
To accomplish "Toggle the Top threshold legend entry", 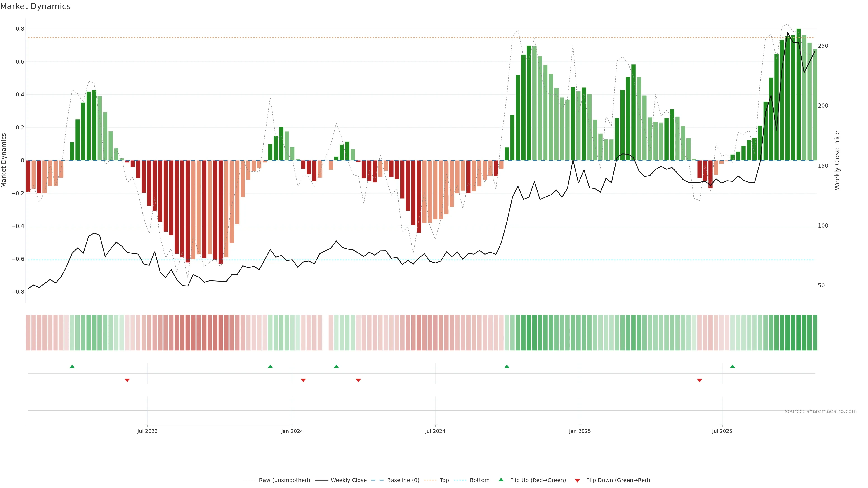I will coord(444,480).
